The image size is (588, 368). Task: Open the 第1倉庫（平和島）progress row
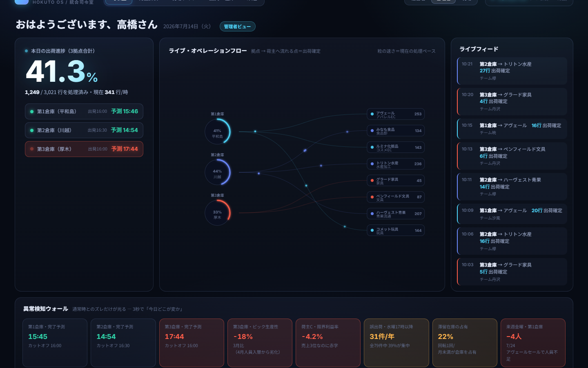[x=84, y=111]
